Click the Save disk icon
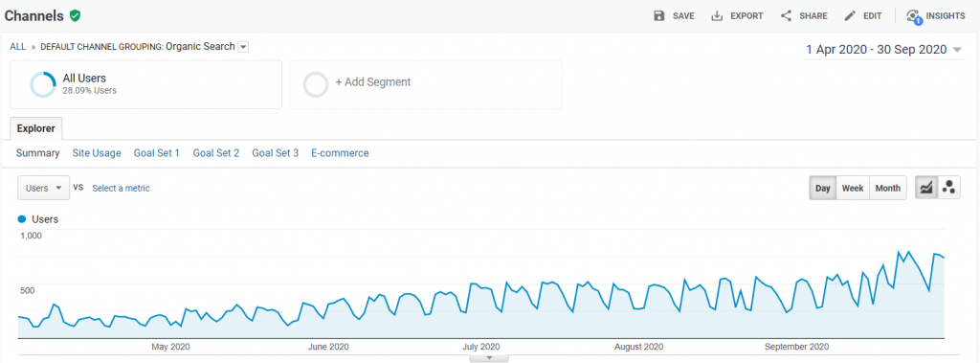 [x=658, y=15]
